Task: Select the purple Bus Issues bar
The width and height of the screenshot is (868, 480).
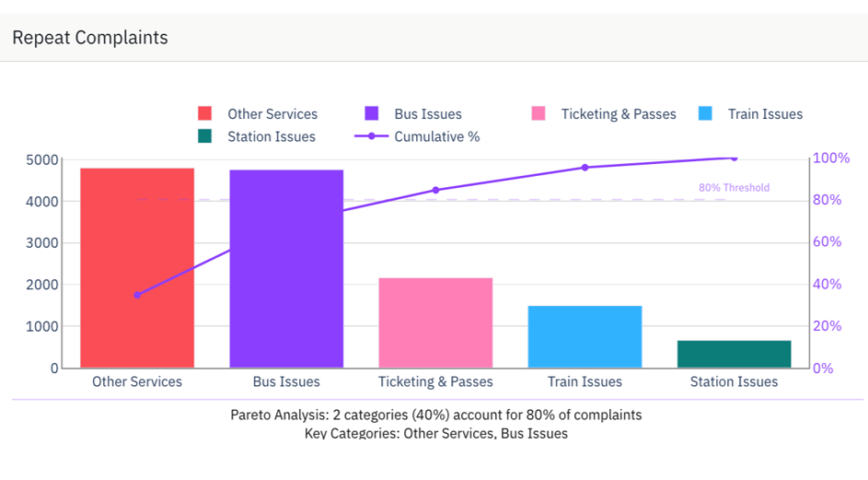Action: click(x=286, y=269)
